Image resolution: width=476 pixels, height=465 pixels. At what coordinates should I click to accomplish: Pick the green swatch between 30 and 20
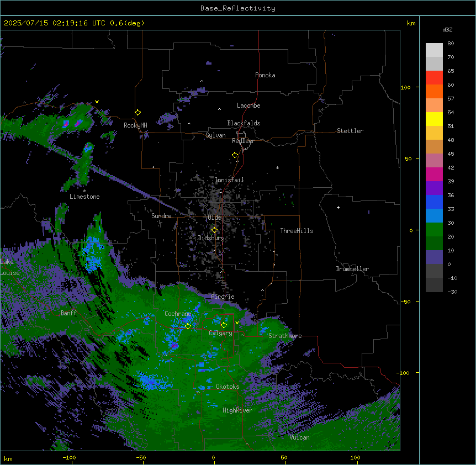(x=434, y=230)
